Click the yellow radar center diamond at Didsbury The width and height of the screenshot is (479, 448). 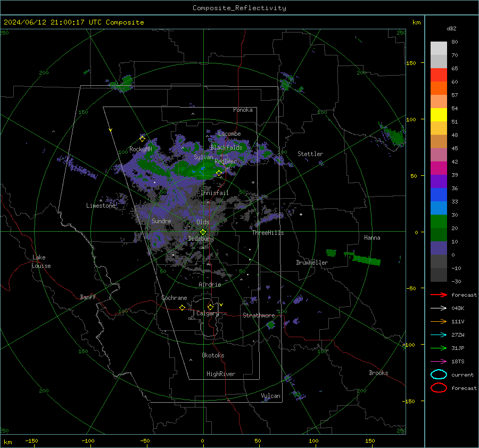click(203, 232)
